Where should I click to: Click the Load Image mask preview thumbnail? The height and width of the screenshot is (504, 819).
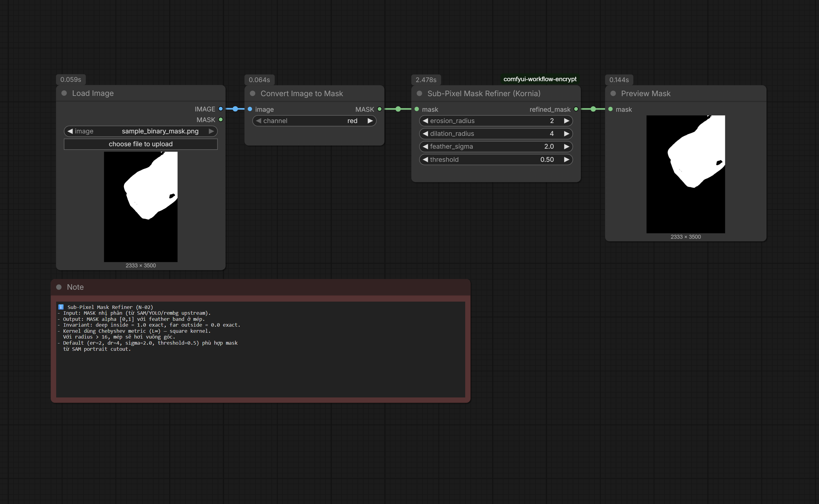(x=141, y=207)
